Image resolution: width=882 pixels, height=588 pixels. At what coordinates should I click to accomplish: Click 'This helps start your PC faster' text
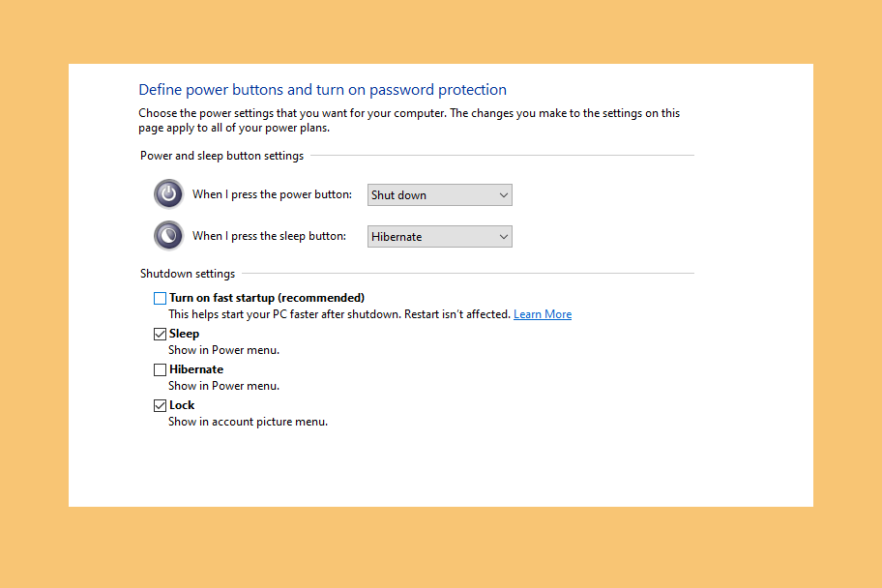339,314
